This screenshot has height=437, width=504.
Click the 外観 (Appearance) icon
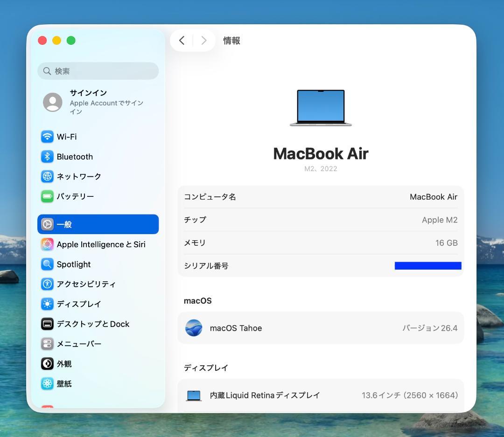47,364
